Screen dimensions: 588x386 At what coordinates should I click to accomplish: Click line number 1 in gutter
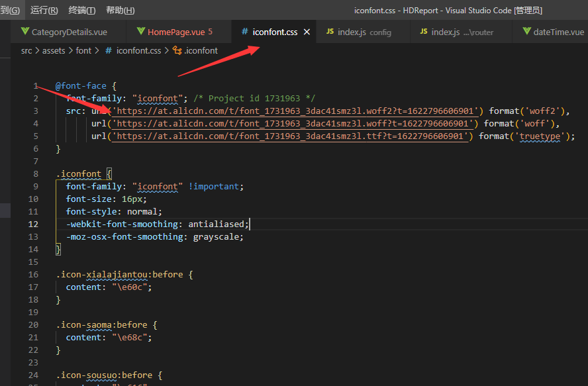(36, 86)
